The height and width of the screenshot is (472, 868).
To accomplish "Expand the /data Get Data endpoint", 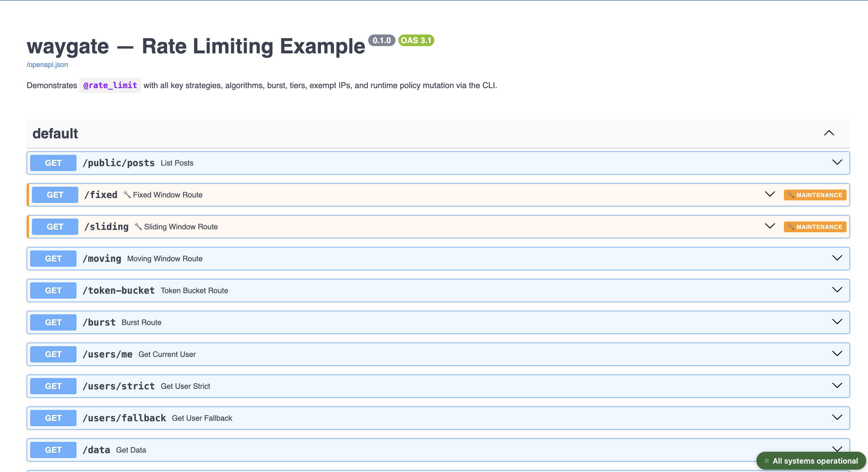I will (837, 449).
